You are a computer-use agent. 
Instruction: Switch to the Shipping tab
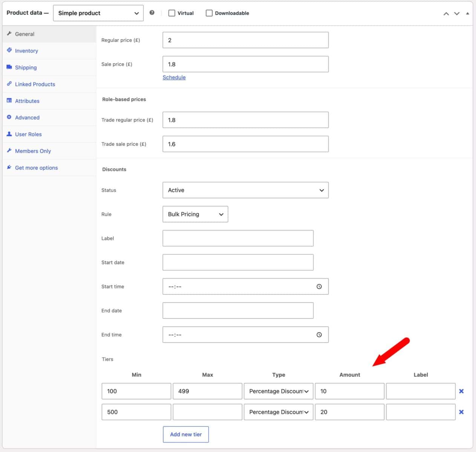click(x=49, y=67)
